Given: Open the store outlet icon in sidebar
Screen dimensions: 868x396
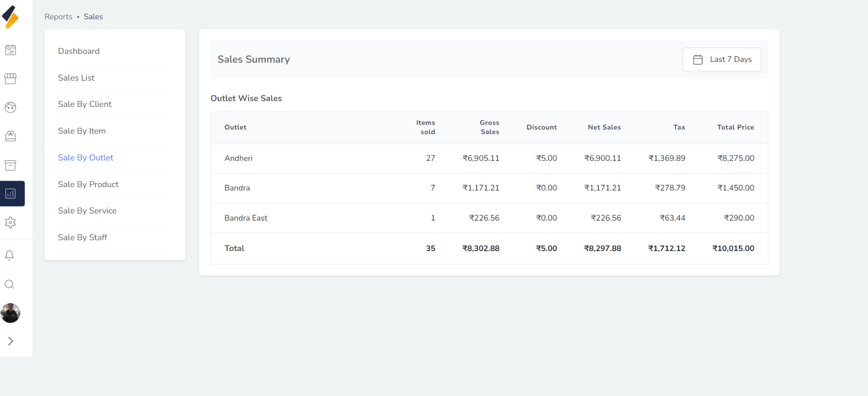Looking at the screenshot, I should [x=10, y=79].
